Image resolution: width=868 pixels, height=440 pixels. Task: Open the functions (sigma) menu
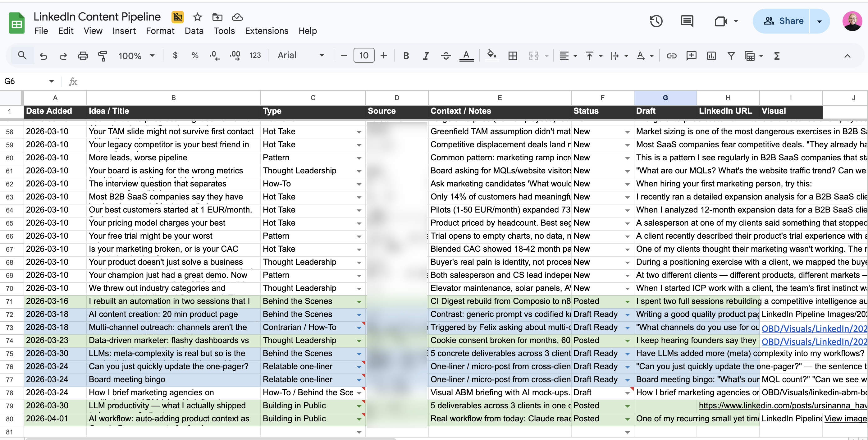point(776,56)
